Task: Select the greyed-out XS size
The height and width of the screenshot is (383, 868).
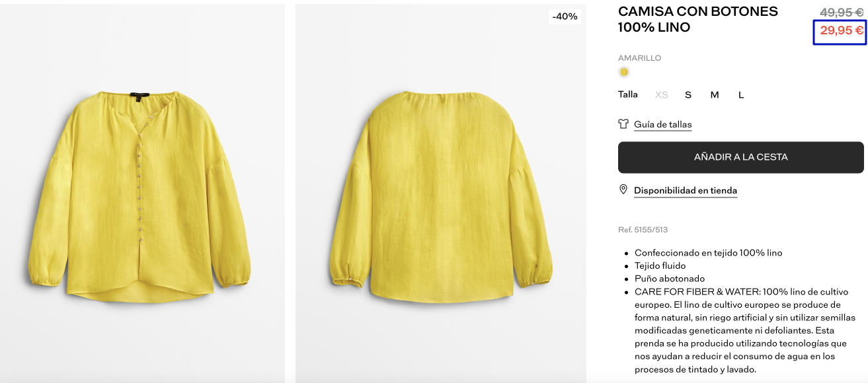Action: pos(662,95)
